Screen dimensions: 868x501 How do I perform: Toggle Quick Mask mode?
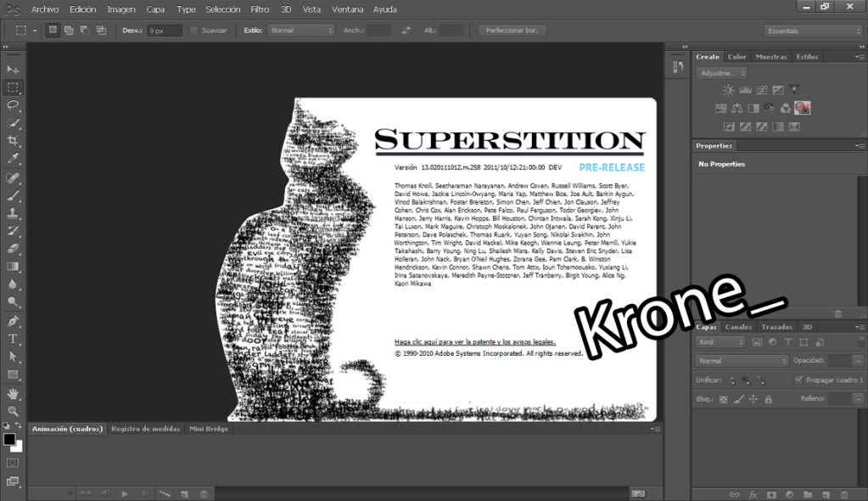[13, 463]
